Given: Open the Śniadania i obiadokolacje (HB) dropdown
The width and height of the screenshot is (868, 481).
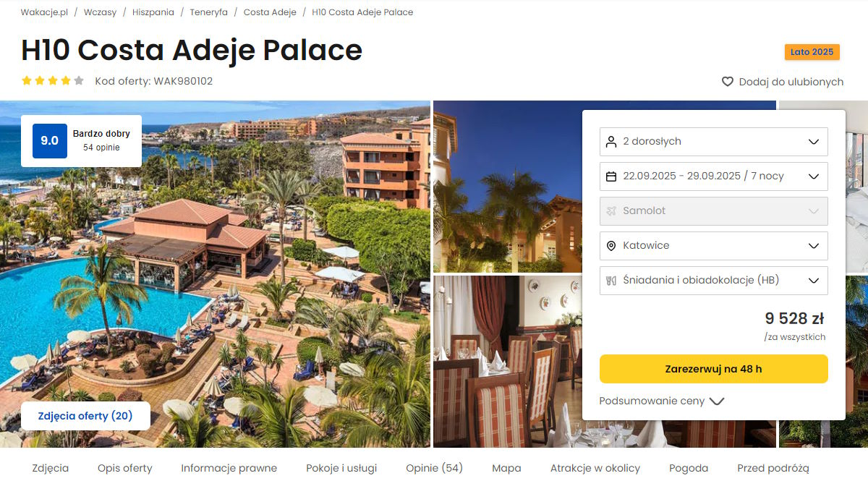Looking at the screenshot, I should (x=714, y=281).
